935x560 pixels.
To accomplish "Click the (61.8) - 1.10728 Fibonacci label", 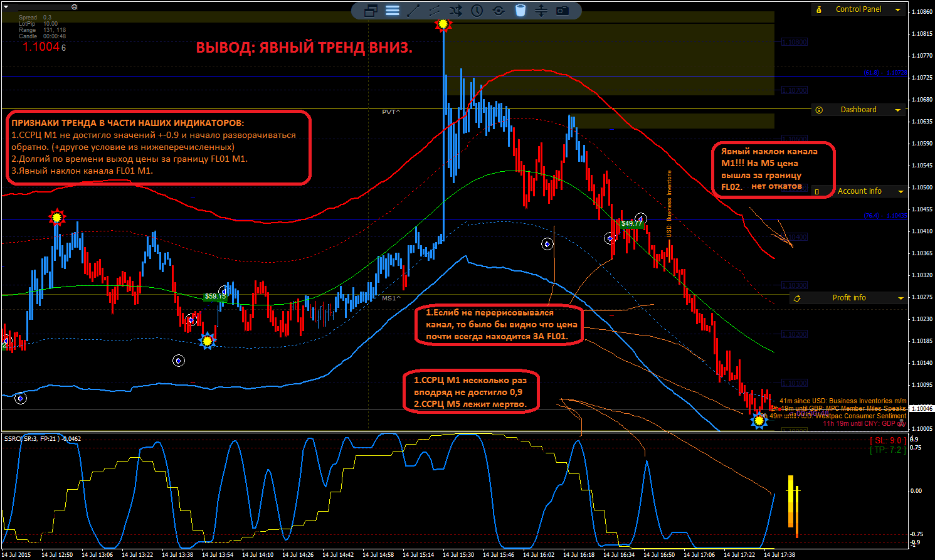I will point(885,73).
